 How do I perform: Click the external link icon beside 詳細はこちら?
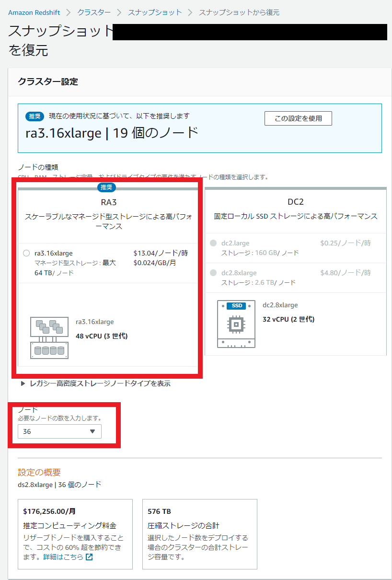89,557
